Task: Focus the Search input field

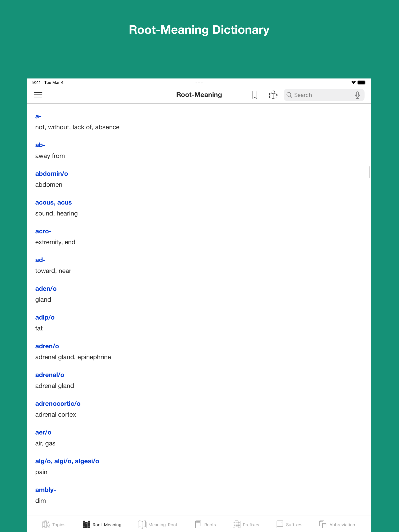Action: click(x=324, y=95)
